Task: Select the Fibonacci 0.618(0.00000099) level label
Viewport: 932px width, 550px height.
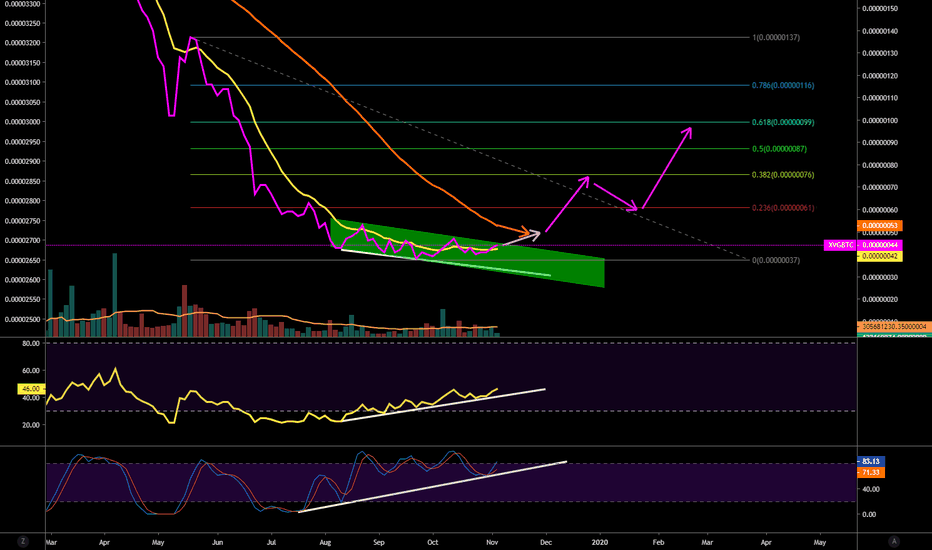Action: 783,122
